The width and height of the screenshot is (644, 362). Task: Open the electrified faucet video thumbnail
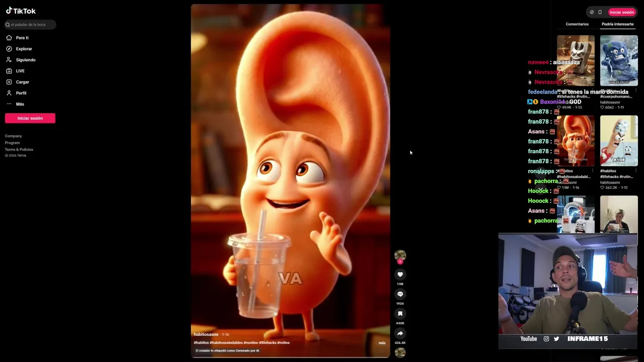576,215
